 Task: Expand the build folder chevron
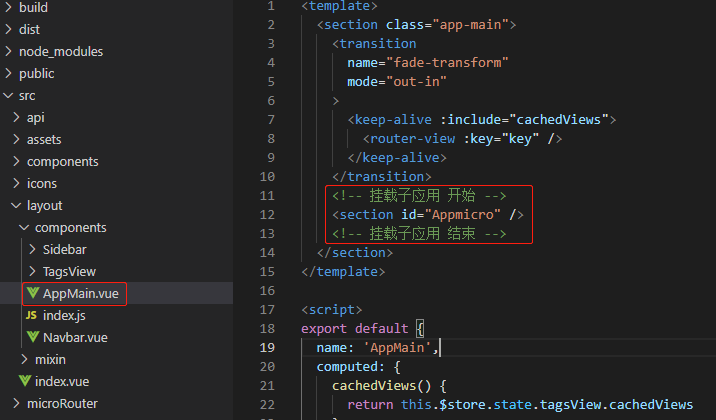pyautogui.click(x=9, y=8)
